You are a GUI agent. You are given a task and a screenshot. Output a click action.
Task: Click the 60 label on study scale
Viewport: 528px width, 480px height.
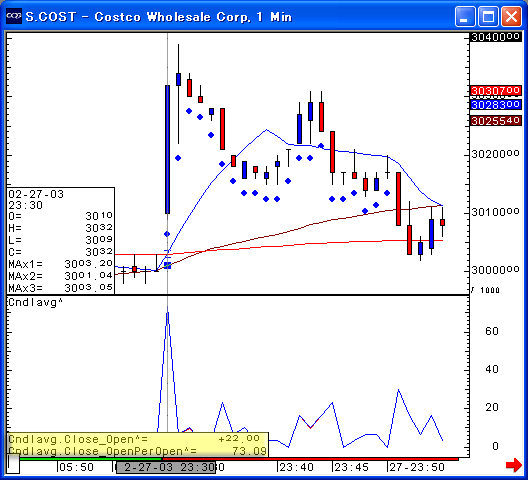point(492,331)
